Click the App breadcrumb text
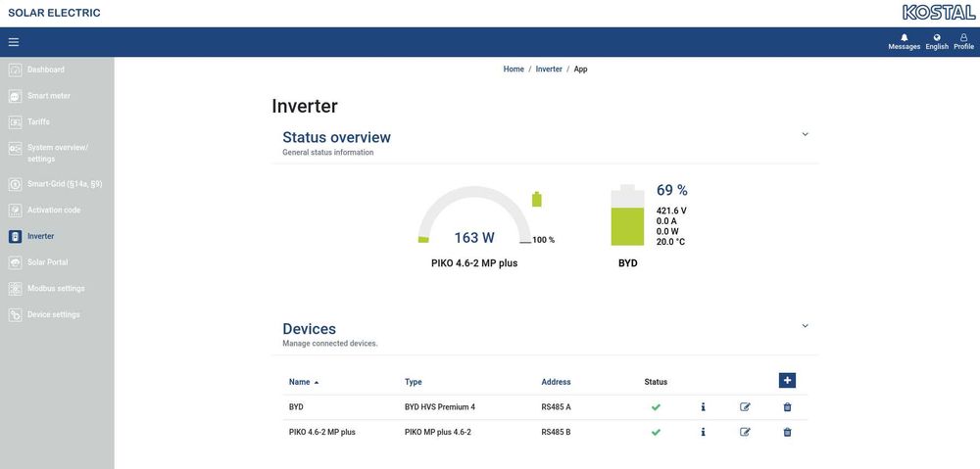 click(x=580, y=70)
